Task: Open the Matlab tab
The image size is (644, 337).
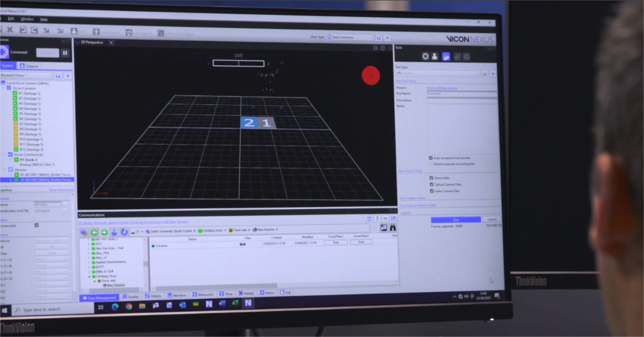Action: 247,293
